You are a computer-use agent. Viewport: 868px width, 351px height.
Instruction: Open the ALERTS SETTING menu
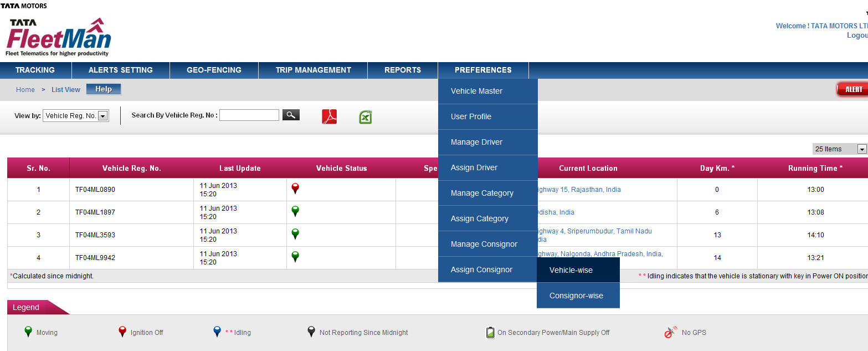pyautogui.click(x=121, y=70)
